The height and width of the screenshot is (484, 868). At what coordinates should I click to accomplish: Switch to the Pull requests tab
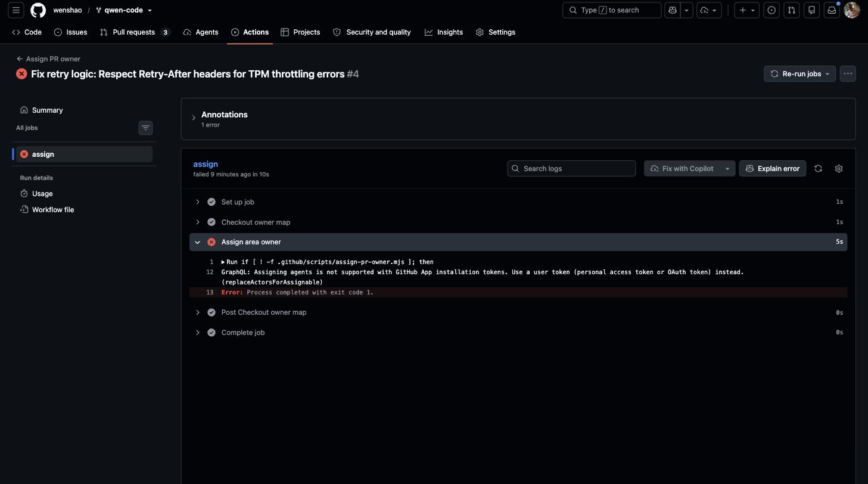135,32
